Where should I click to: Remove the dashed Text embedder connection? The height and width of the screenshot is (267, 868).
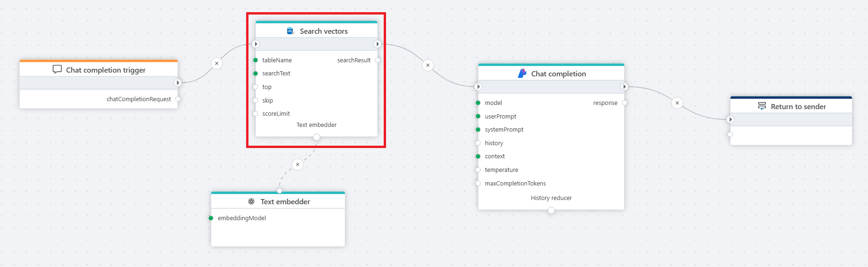click(298, 164)
